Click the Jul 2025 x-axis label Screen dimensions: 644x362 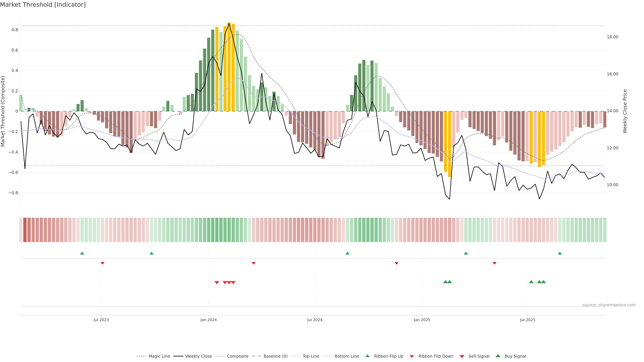pyautogui.click(x=527, y=320)
